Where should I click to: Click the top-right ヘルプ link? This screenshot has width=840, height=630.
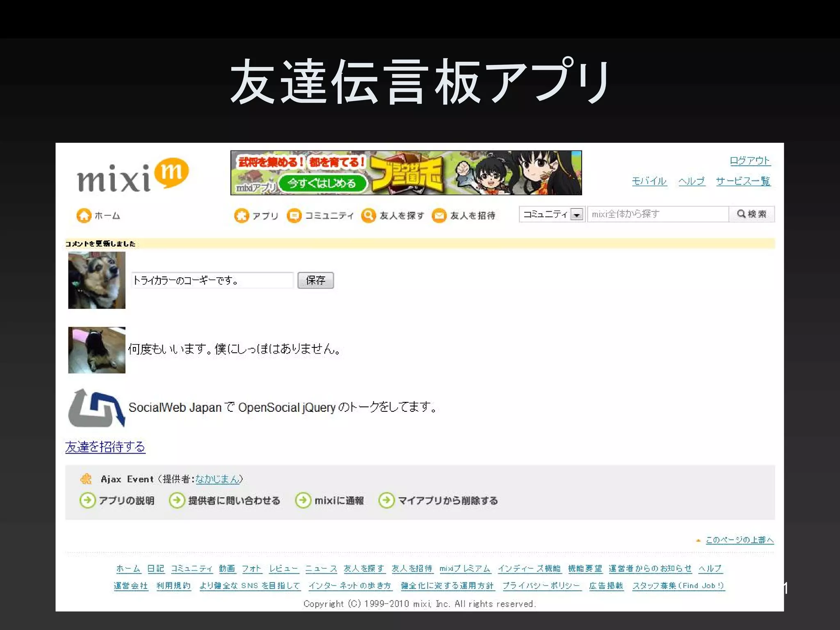point(692,181)
